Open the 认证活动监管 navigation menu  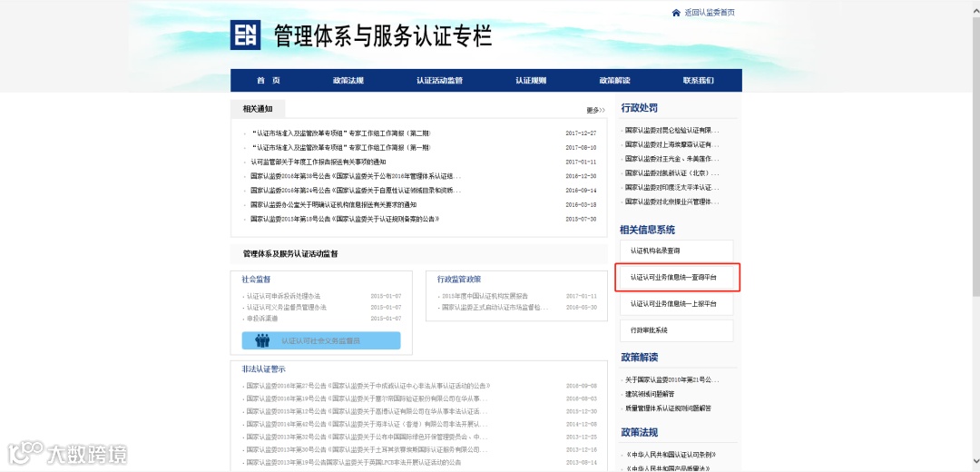[439, 81]
